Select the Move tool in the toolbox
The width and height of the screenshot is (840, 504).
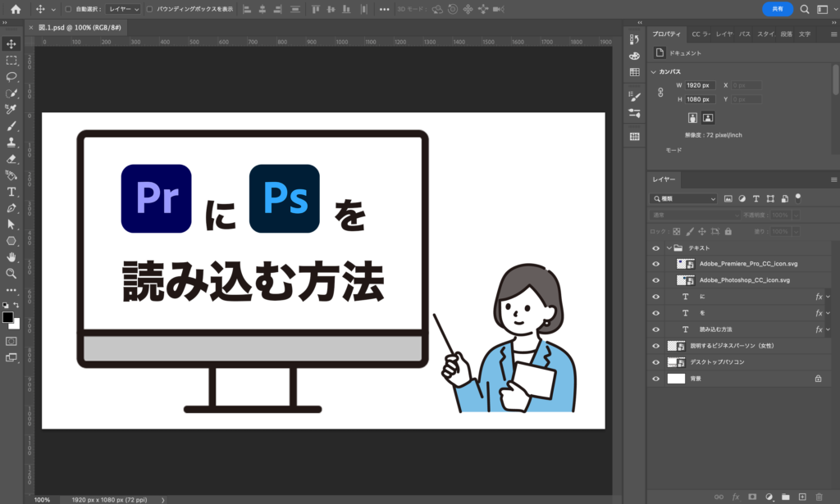tap(11, 44)
